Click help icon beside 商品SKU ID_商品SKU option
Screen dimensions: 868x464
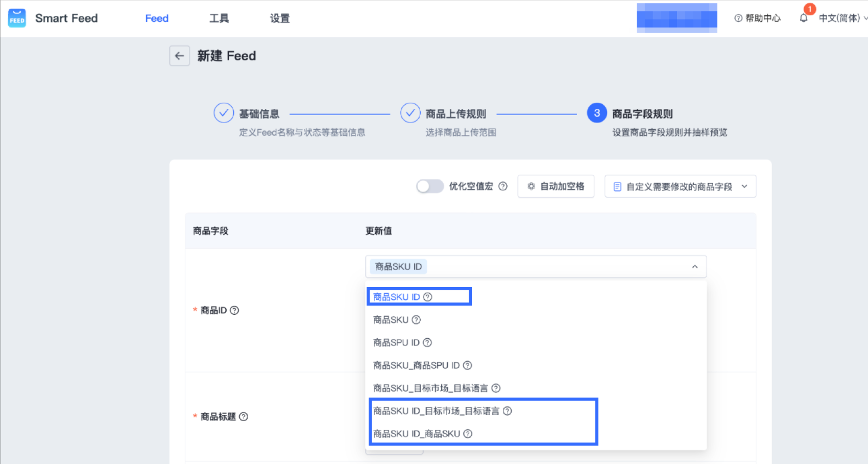pos(468,434)
